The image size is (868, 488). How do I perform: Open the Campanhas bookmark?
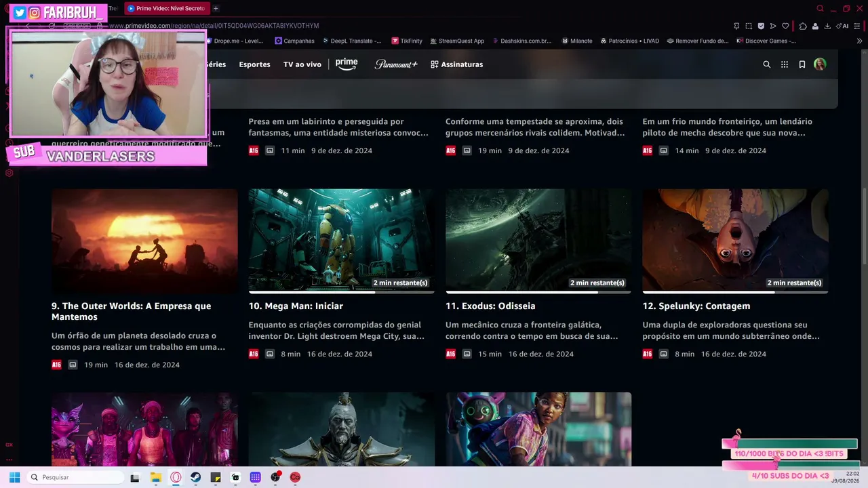294,41
